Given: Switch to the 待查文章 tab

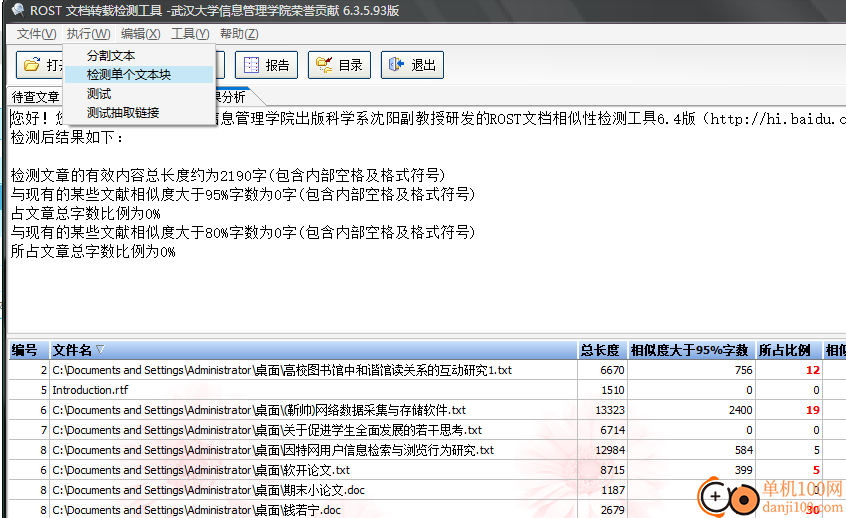Looking at the screenshot, I should pyautogui.click(x=36, y=97).
